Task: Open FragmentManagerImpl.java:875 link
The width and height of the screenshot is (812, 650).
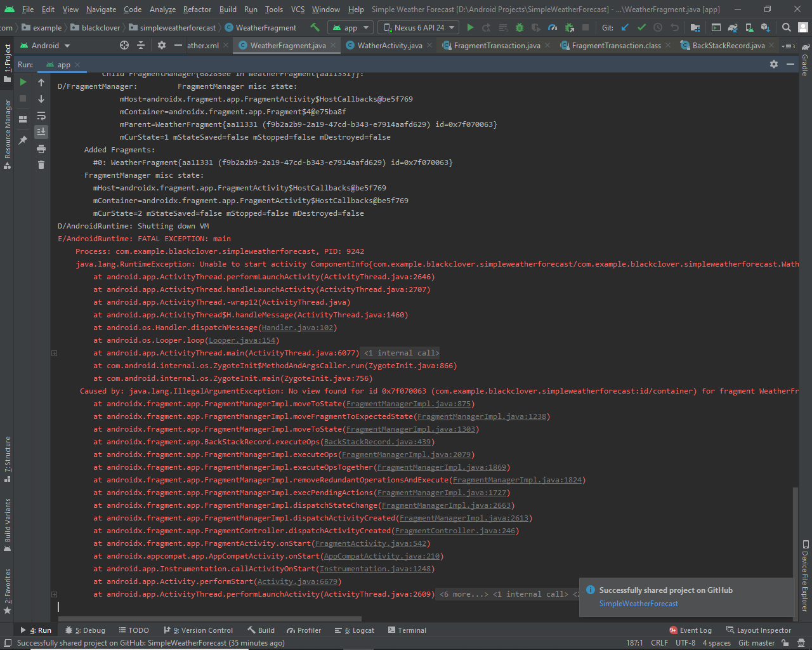Action: 409,404
